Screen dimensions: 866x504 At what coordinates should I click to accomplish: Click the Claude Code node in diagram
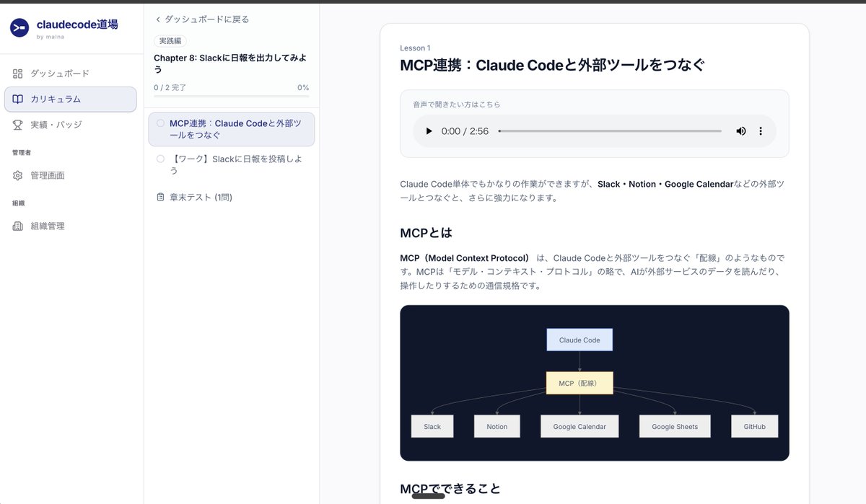click(x=579, y=340)
